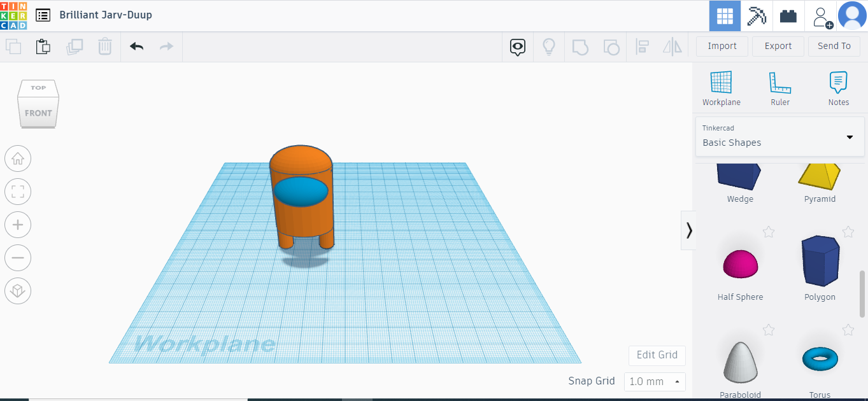Viewport: 868px width, 401px height.
Task: Toggle the show all eye icon
Action: (518, 46)
